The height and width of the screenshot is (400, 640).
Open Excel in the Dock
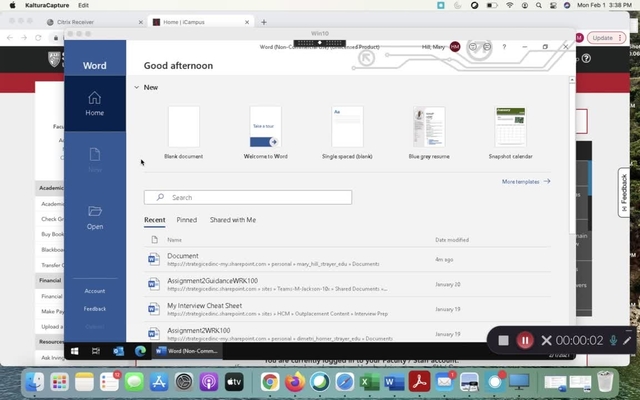click(369, 382)
